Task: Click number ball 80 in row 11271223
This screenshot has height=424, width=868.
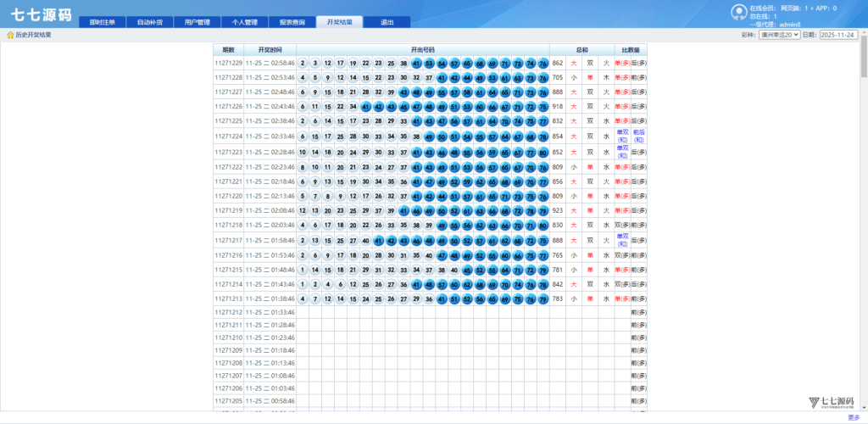Action: tap(543, 153)
